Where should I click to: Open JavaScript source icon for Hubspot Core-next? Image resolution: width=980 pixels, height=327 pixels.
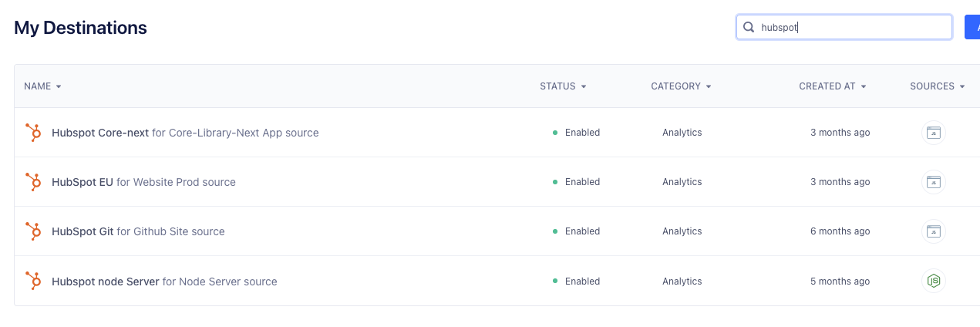934,133
